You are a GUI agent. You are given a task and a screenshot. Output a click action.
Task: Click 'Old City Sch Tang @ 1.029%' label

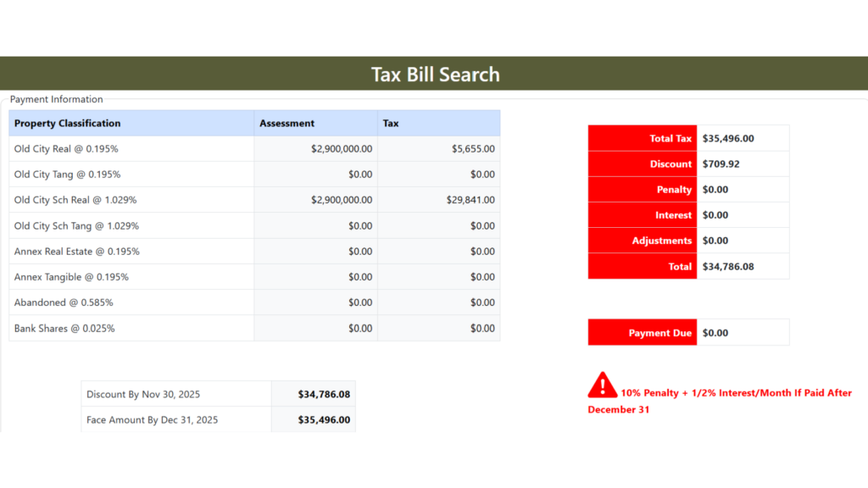[76, 225]
